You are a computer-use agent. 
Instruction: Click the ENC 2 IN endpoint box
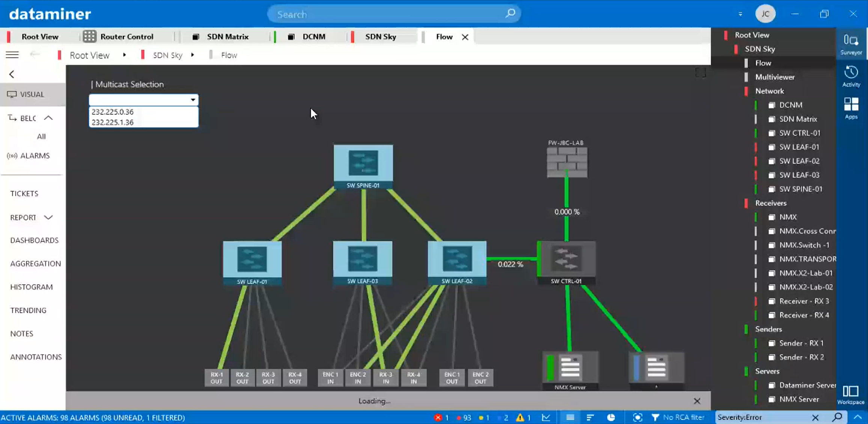[x=358, y=377]
